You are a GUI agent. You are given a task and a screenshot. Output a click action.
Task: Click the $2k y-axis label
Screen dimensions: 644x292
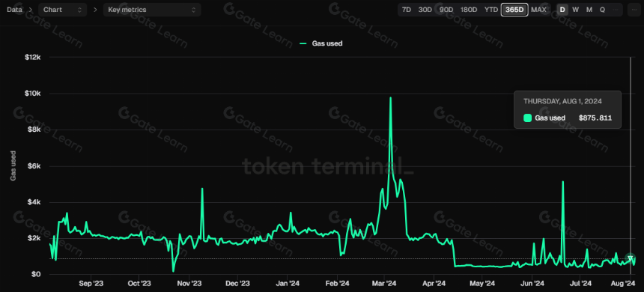tap(34, 238)
